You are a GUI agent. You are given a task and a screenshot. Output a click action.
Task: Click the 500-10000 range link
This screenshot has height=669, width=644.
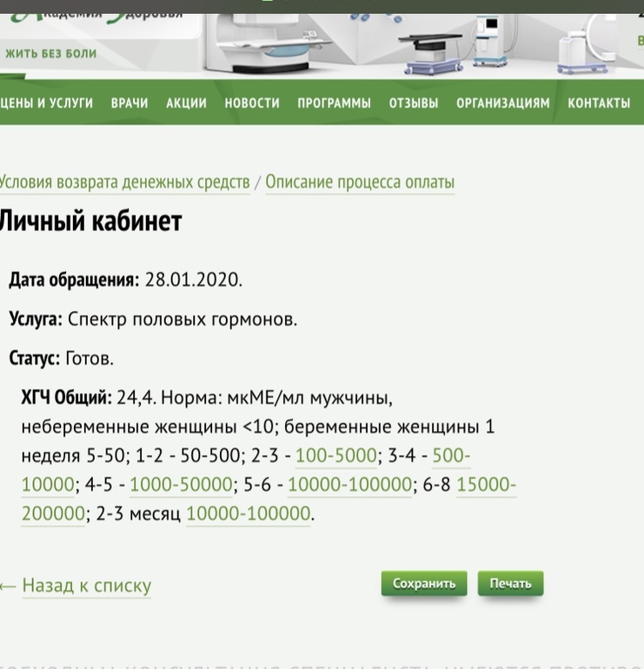pyautogui.click(x=451, y=456)
